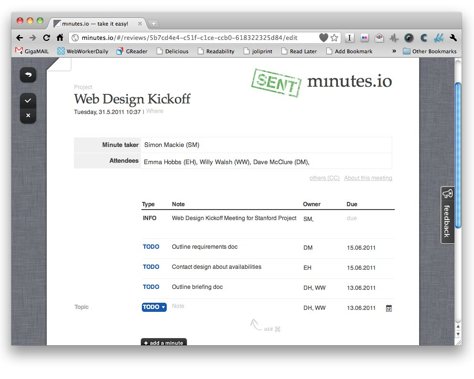Click the page vertical scrollbar thumb
The width and height of the screenshot is (474, 379).
pos(458,155)
